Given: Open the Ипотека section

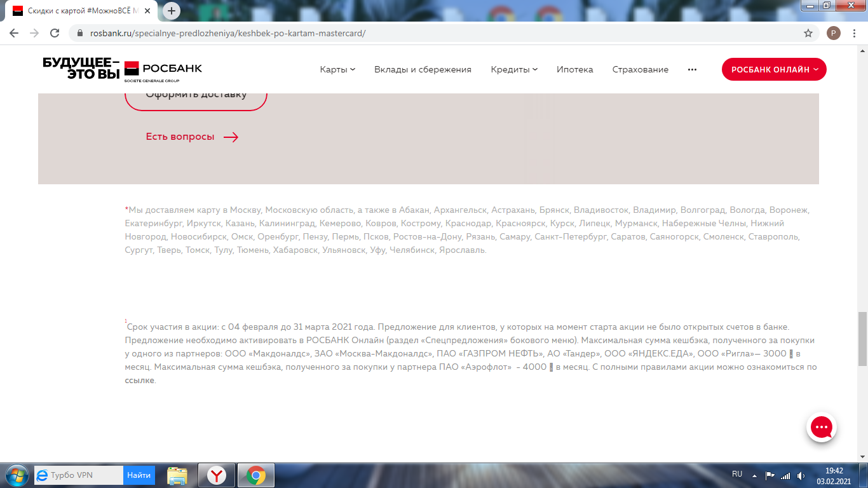Looking at the screenshot, I should coord(575,69).
